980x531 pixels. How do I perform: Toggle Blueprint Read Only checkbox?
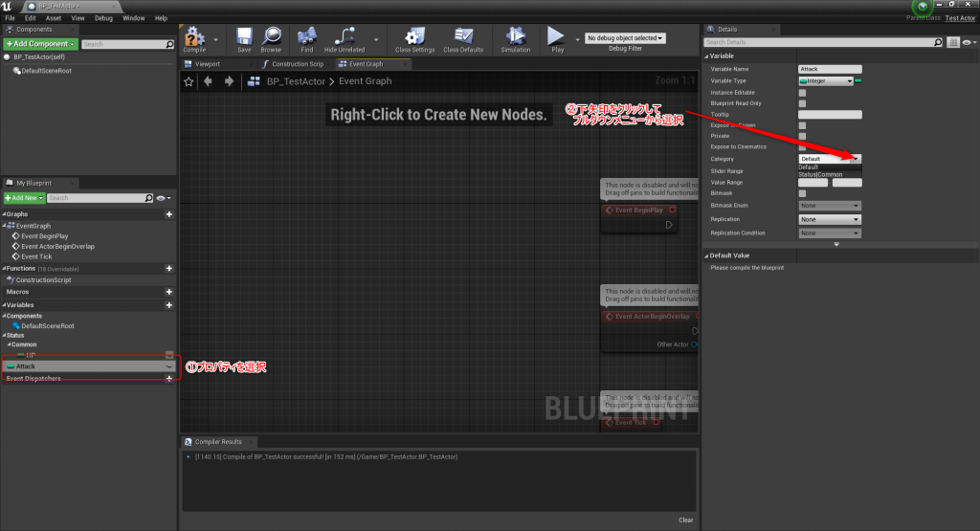coord(803,103)
